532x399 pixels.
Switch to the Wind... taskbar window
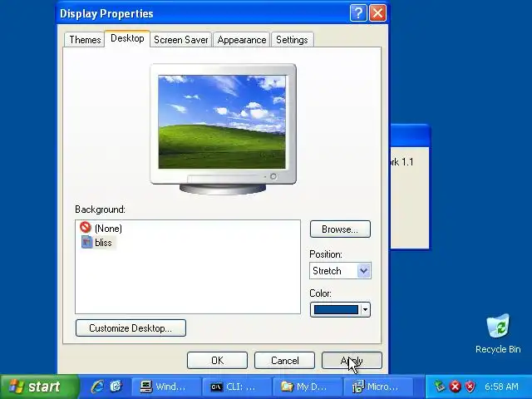(x=165, y=387)
